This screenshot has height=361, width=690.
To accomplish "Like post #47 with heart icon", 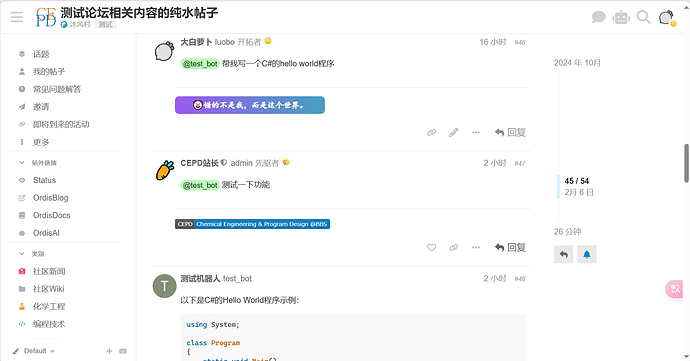I will pyautogui.click(x=432, y=247).
